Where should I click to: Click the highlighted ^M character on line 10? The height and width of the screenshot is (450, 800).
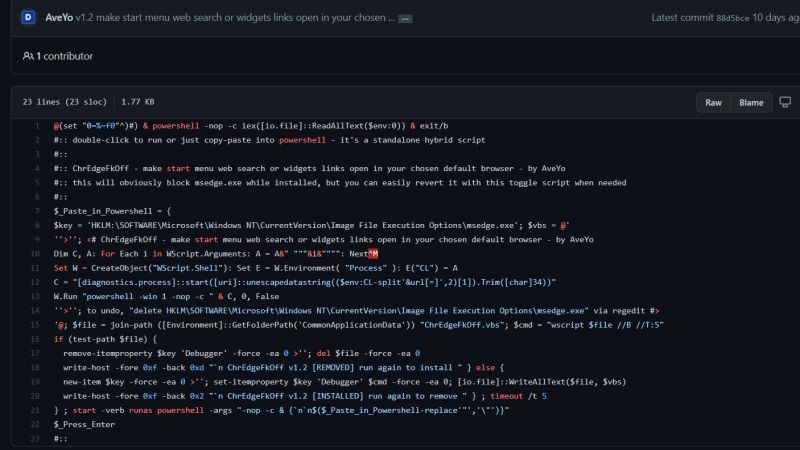coord(373,254)
